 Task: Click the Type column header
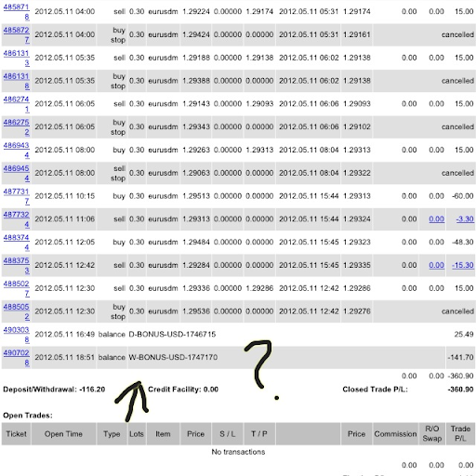tap(112, 434)
